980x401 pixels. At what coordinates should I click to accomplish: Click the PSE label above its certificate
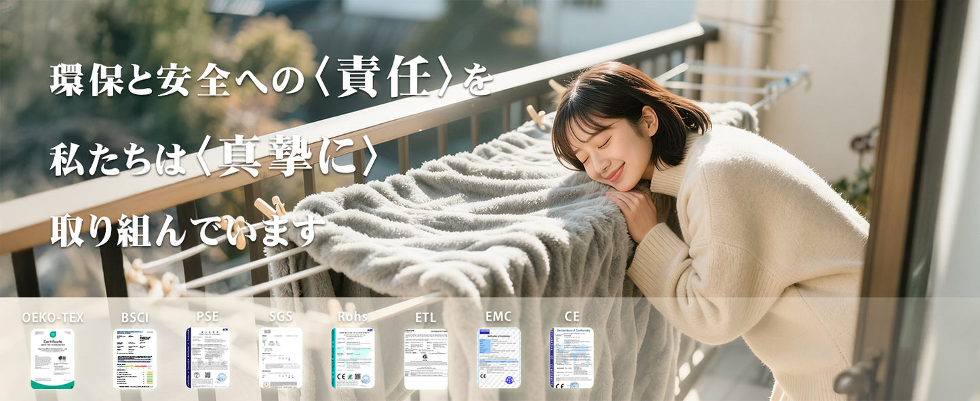pyautogui.click(x=208, y=316)
